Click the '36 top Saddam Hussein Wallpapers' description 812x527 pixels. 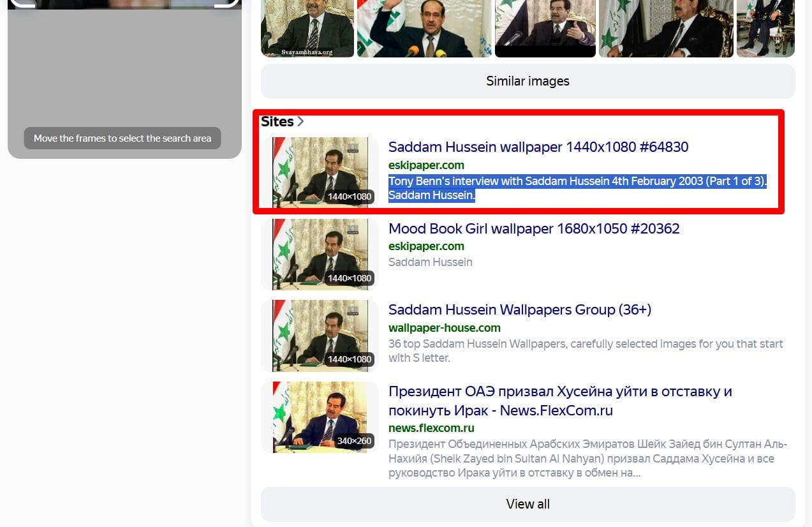(586, 351)
